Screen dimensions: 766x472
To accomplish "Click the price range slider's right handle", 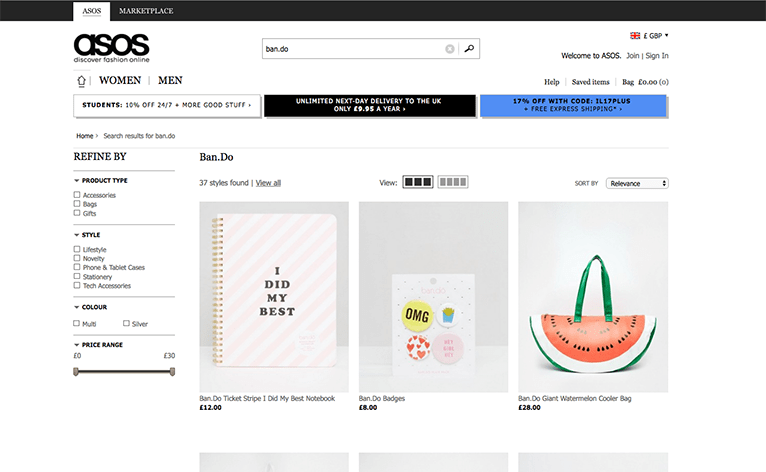I will pos(172,371).
